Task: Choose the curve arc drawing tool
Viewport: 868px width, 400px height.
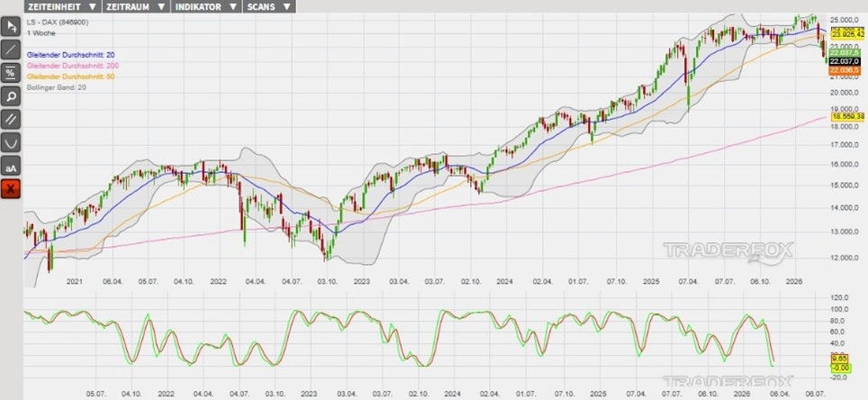Action: point(12,142)
